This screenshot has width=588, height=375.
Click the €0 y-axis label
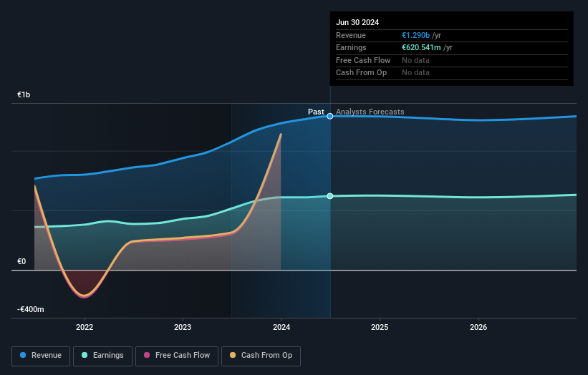[21, 261]
